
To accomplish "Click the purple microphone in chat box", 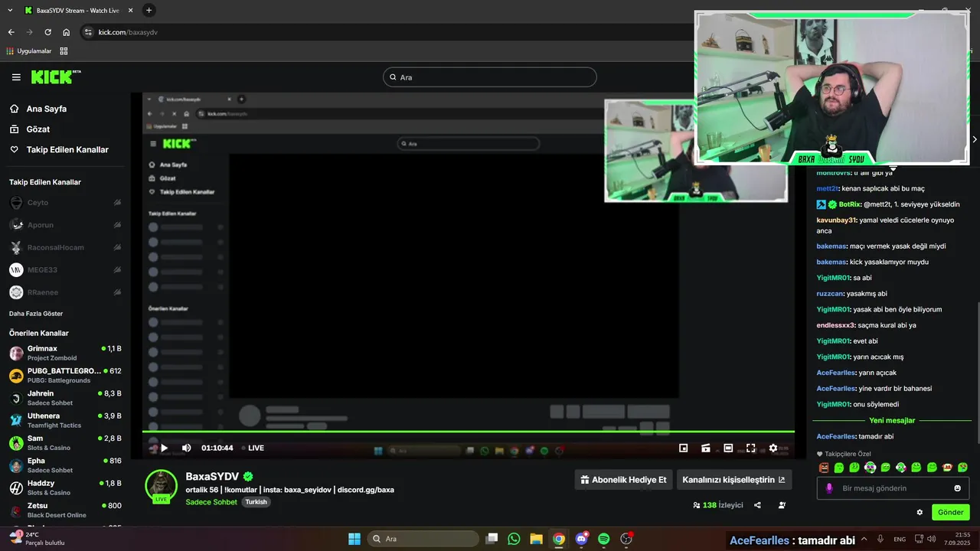I will coord(829,488).
